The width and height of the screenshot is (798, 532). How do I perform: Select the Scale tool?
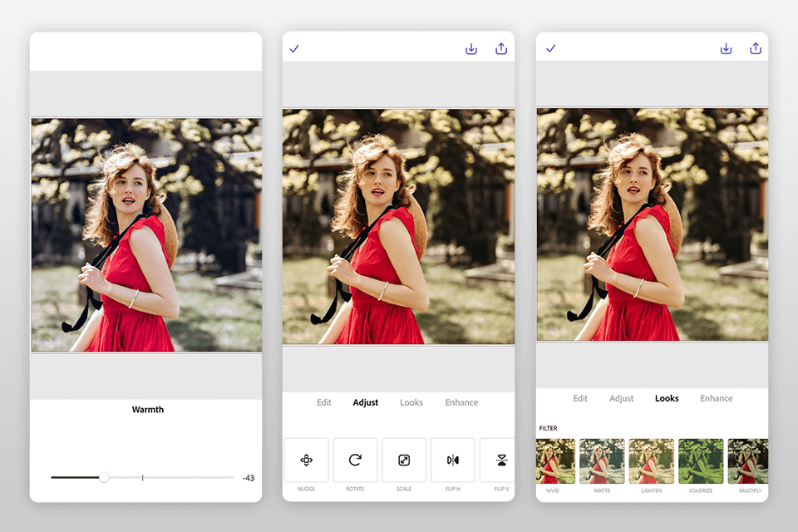(404, 460)
